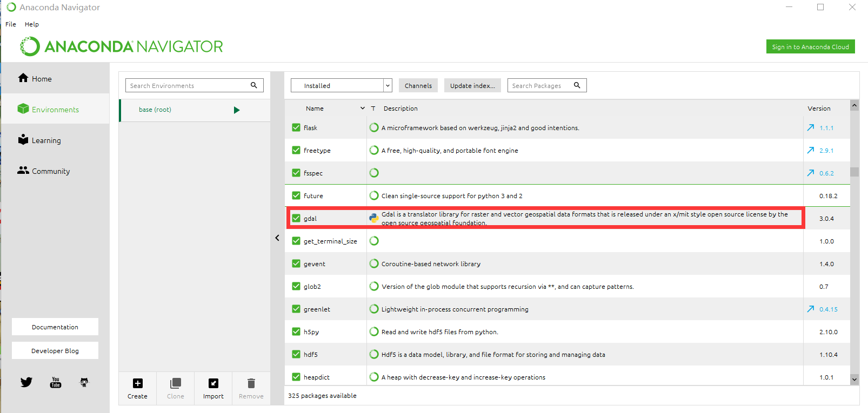Go to the Home tab
Viewport: 868px width, 413px height.
[55, 78]
